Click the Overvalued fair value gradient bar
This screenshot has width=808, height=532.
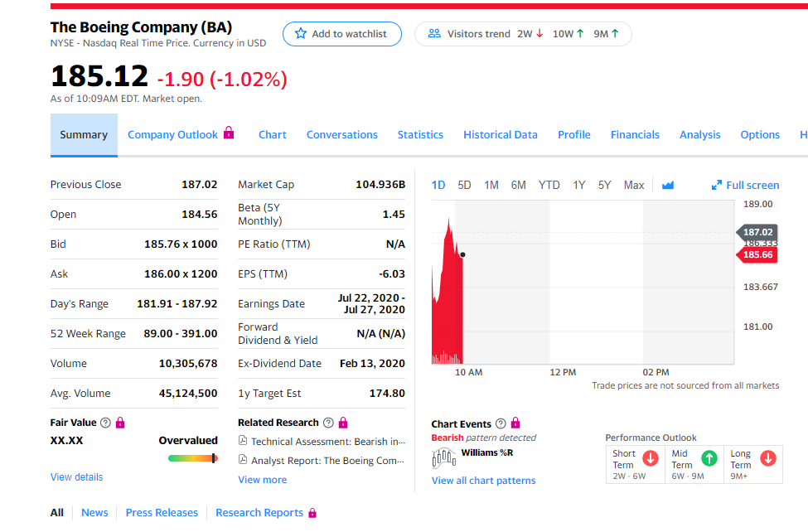click(x=193, y=458)
